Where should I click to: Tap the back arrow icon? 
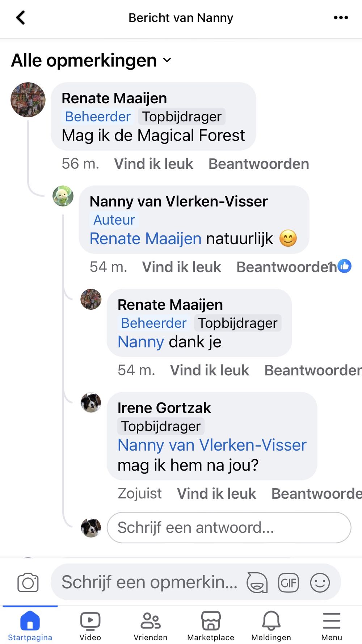pyautogui.click(x=21, y=17)
